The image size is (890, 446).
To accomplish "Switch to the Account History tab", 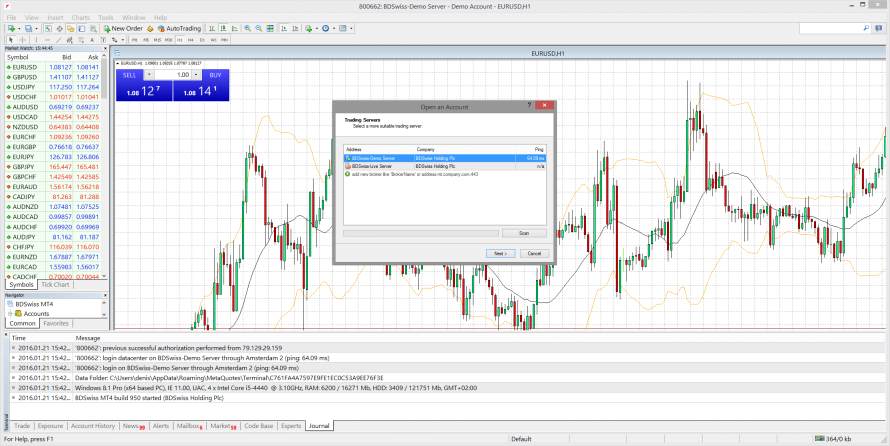I will click(x=92, y=426).
